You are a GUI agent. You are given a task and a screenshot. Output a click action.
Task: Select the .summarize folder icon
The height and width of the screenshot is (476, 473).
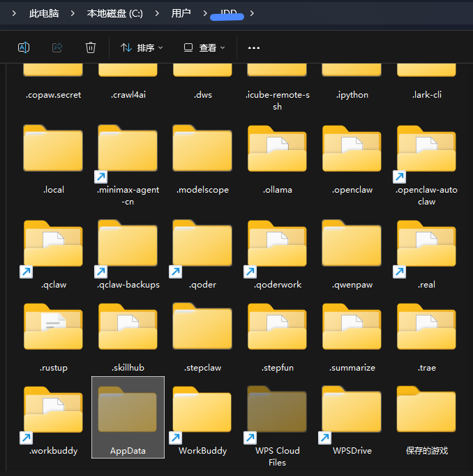point(352,327)
